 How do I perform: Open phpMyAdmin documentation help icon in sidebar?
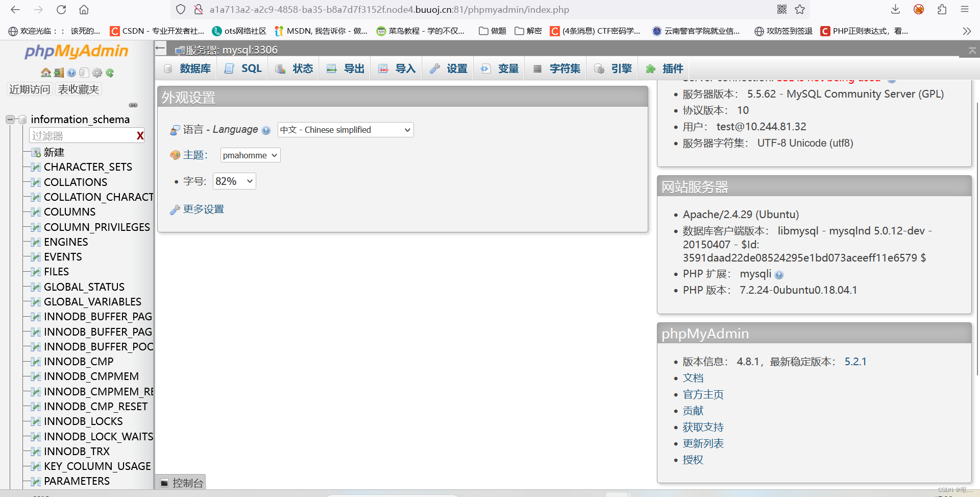[71, 73]
